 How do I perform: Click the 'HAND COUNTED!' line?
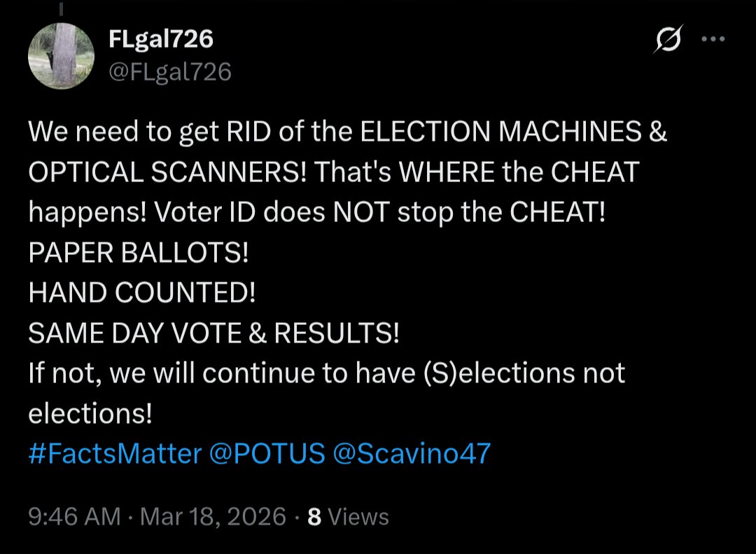pos(142,293)
